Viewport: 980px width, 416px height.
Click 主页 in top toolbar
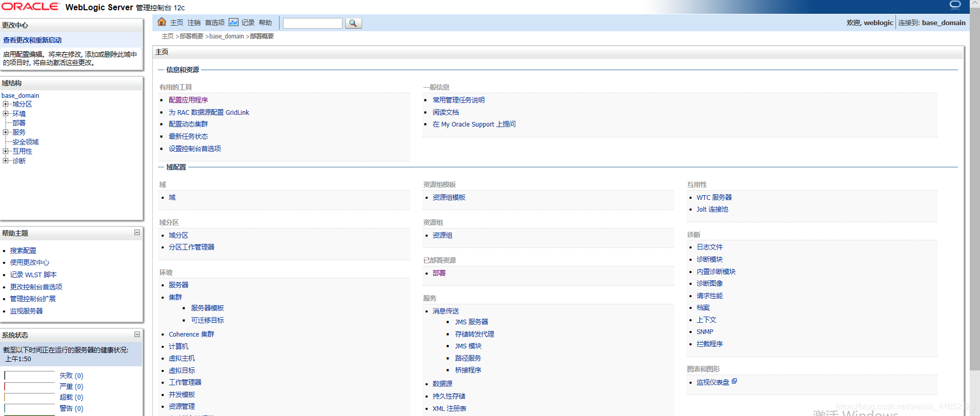(x=177, y=23)
